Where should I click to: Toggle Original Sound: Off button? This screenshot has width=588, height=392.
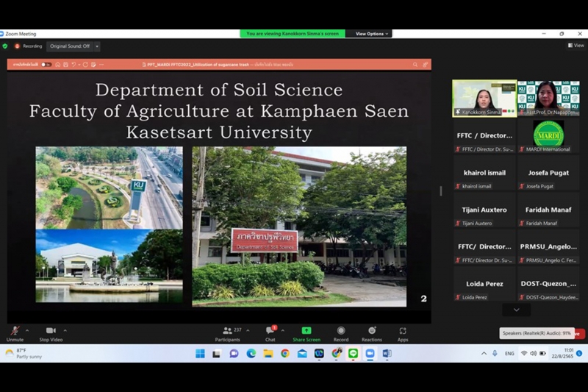point(70,46)
